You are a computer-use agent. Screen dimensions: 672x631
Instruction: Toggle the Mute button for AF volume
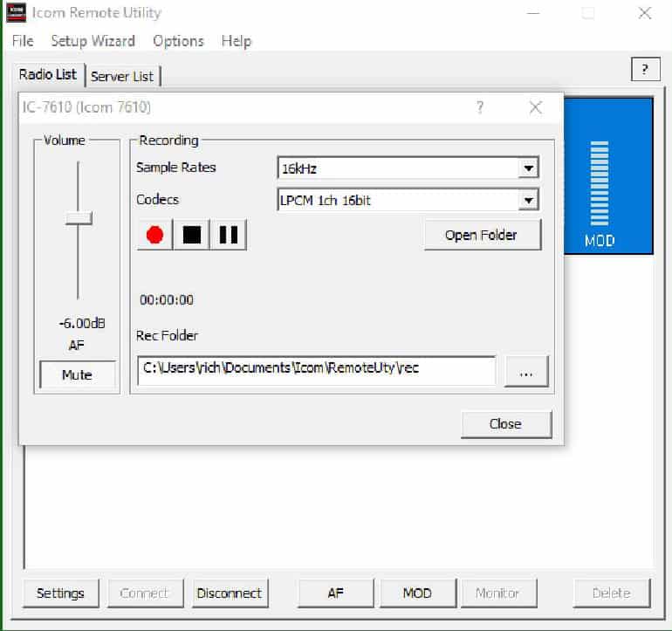pos(77,375)
